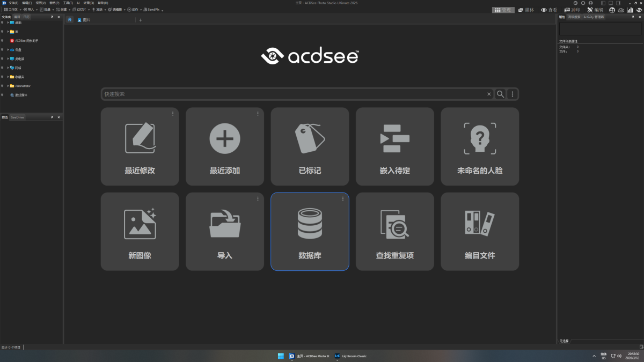Open the 最近修改 (recently modified) tile

(x=140, y=146)
